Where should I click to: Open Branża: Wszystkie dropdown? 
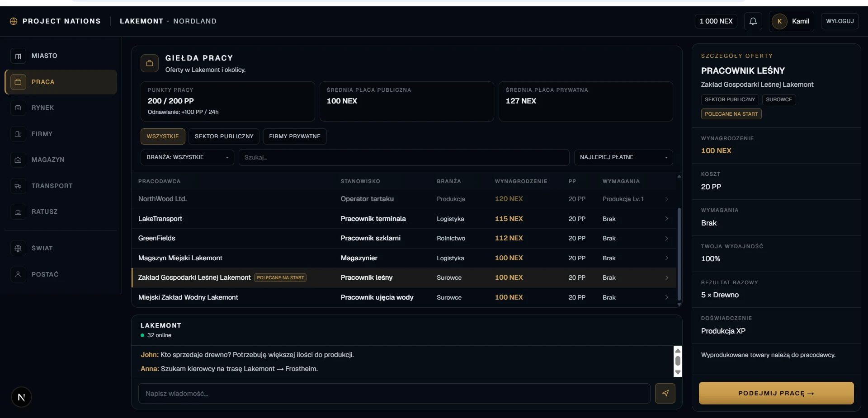click(x=187, y=157)
